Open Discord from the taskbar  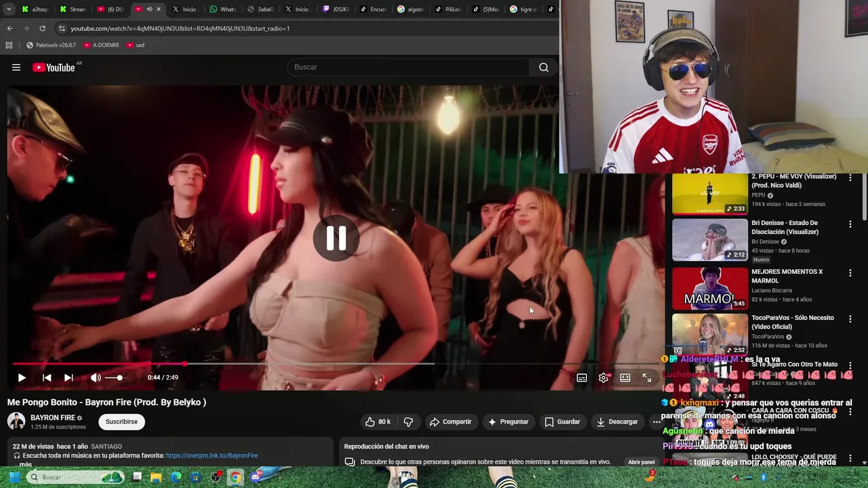click(255, 477)
